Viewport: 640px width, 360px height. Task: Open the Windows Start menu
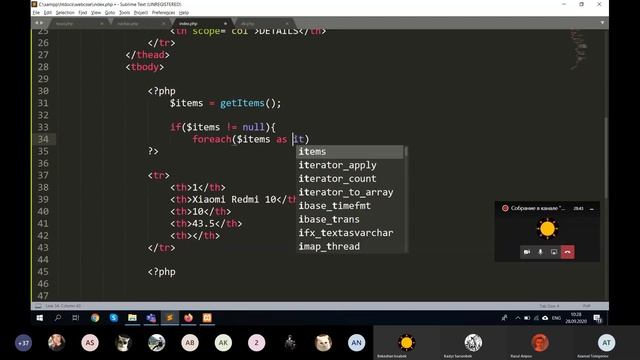coord(40,318)
